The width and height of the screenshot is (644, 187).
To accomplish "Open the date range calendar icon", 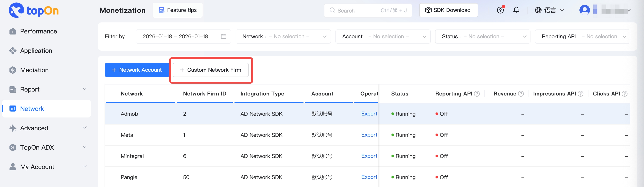I will coord(223,37).
